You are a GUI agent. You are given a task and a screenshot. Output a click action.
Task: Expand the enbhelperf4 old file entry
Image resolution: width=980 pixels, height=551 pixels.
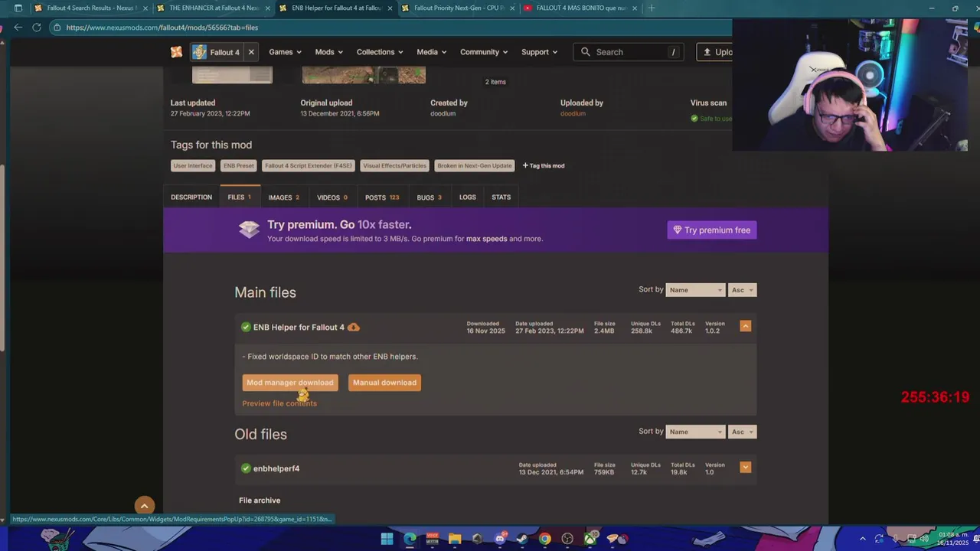745,467
